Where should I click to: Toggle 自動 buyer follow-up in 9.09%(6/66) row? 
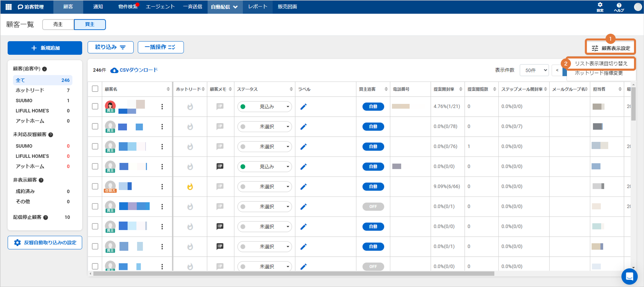point(373,187)
